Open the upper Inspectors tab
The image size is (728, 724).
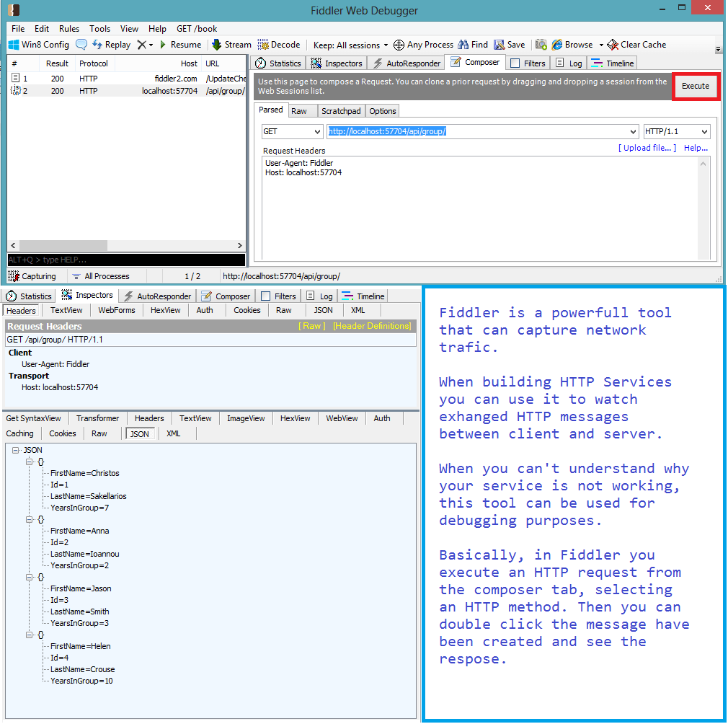click(336, 63)
